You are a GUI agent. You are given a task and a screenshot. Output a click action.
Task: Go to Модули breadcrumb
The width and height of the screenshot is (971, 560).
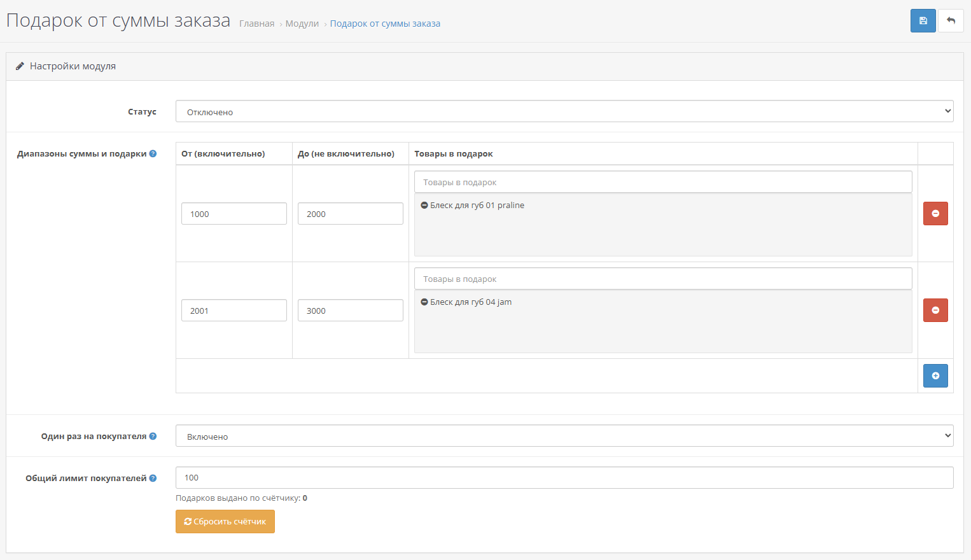[x=302, y=24]
